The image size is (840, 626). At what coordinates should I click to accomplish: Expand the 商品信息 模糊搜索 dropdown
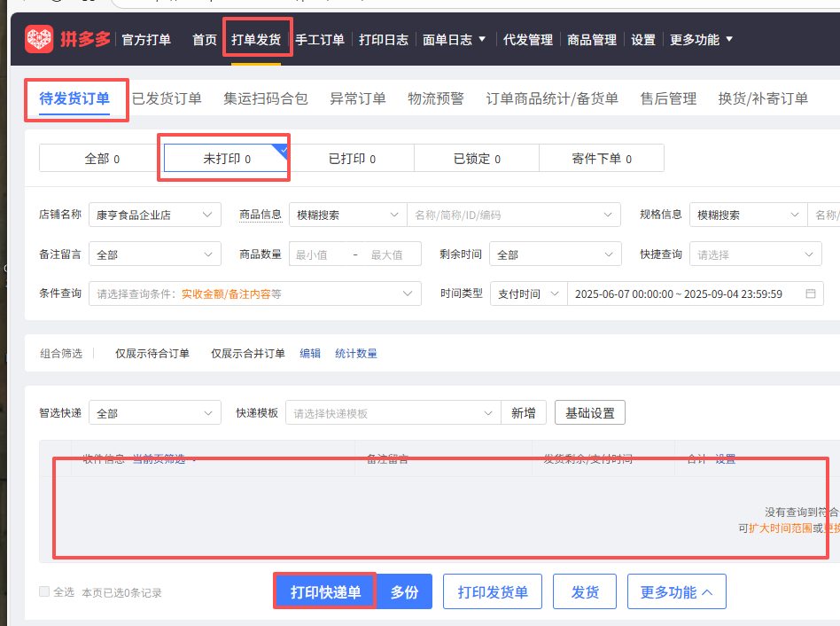pyautogui.click(x=347, y=215)
